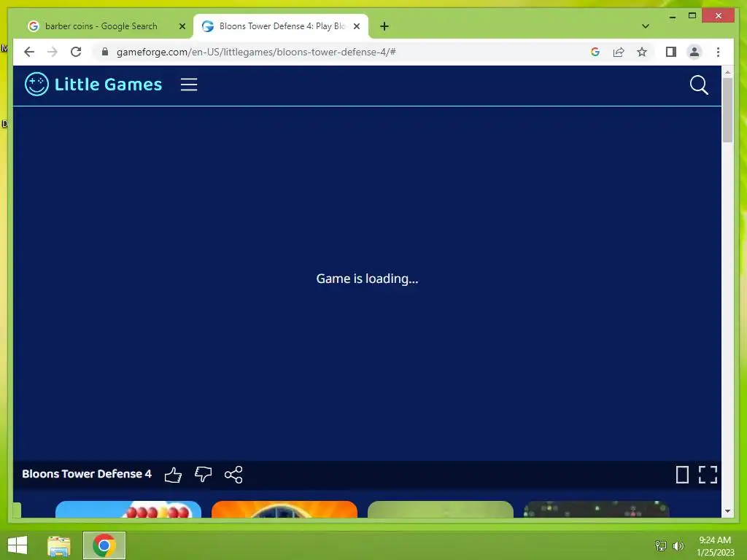Screen dimensions: 747x560
Task: Click the 'Game is loading...' text
Action: (x=367, y=279)
